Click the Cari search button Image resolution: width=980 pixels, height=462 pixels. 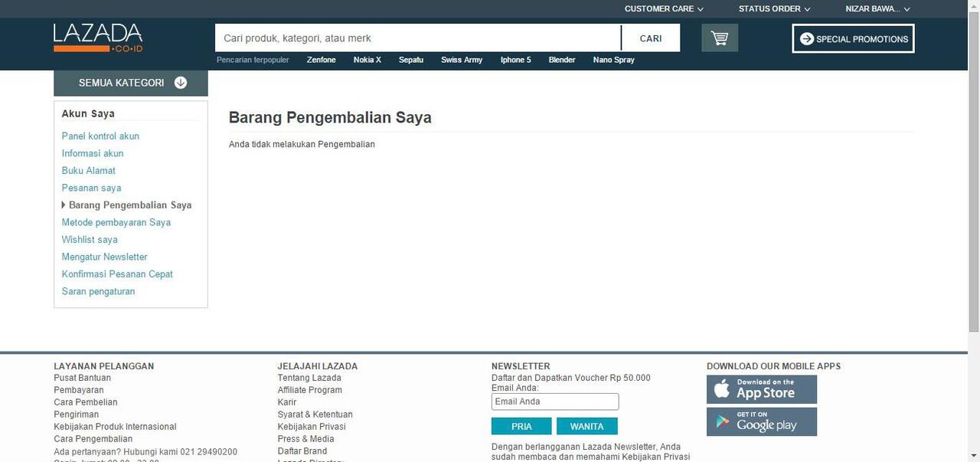pyautogui.click(x=651, y=38)
